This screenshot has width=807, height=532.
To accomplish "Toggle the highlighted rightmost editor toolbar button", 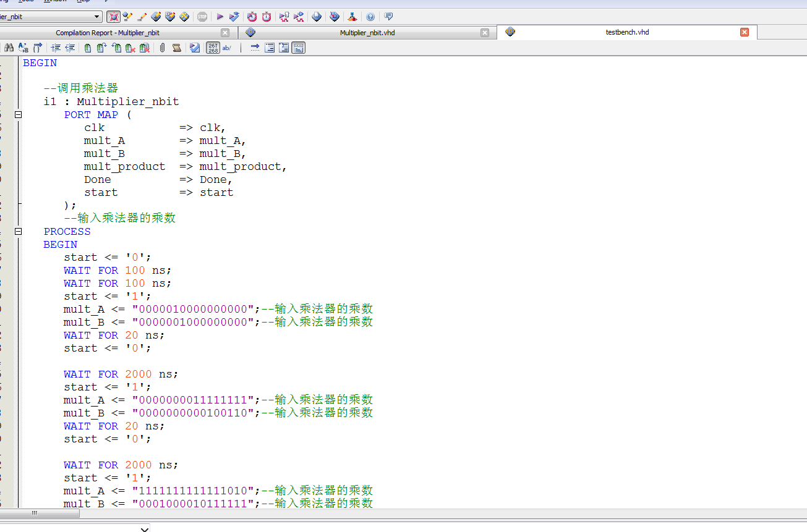I will point(298,48).
